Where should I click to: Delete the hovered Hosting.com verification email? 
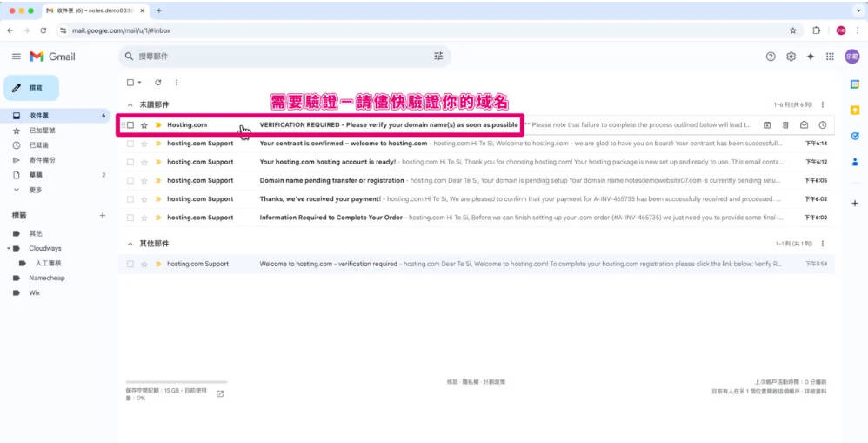[785, 125]
